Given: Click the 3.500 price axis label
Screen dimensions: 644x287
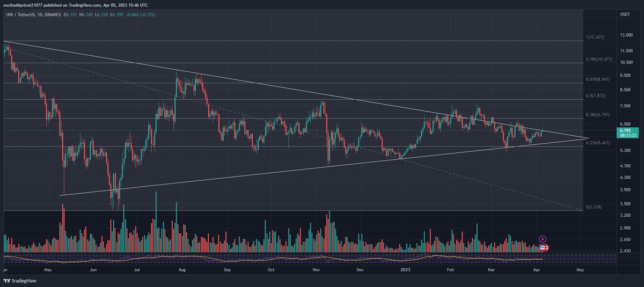Looking at the screenshot, I should [x=625, y=204].
